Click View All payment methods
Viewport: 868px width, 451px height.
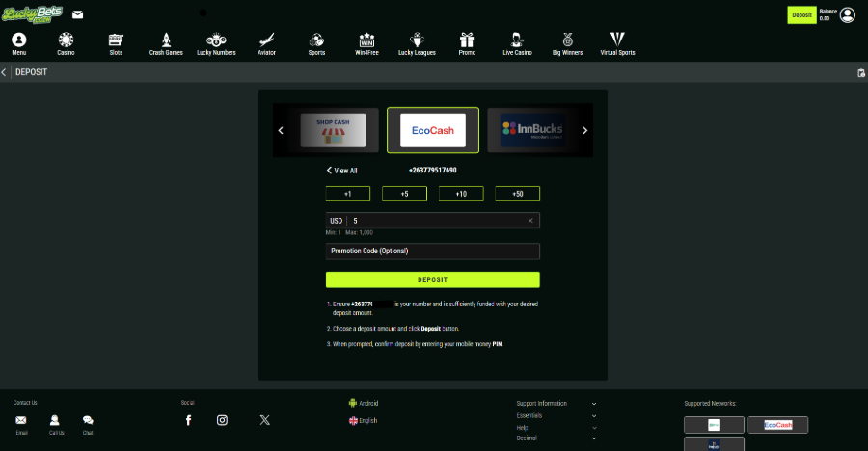[x=341, y=171]
